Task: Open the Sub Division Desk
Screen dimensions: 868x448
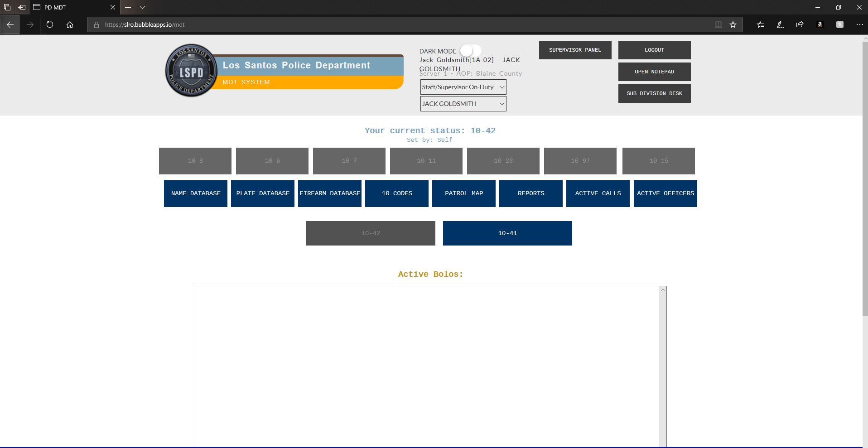Action: tap(655, 93)
